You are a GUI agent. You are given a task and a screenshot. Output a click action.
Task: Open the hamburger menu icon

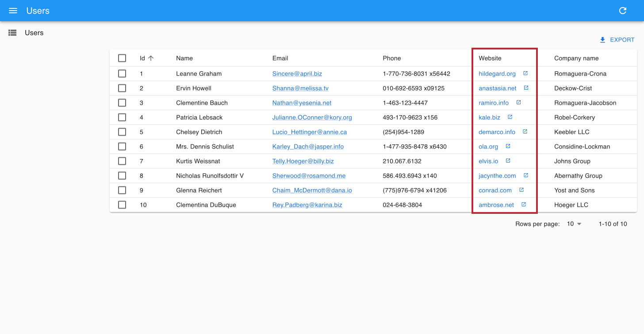[13, 11]
